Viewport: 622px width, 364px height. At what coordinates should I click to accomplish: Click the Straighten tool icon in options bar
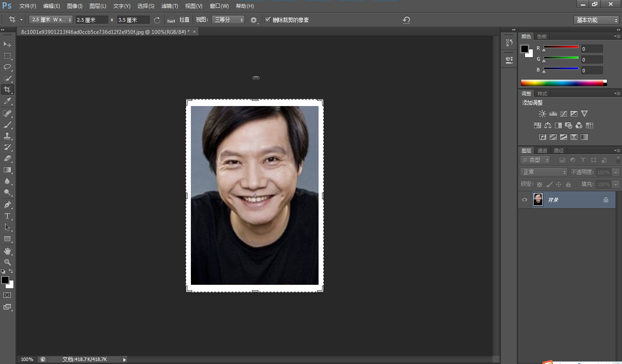pyautogui.click(x=171, y=20)
